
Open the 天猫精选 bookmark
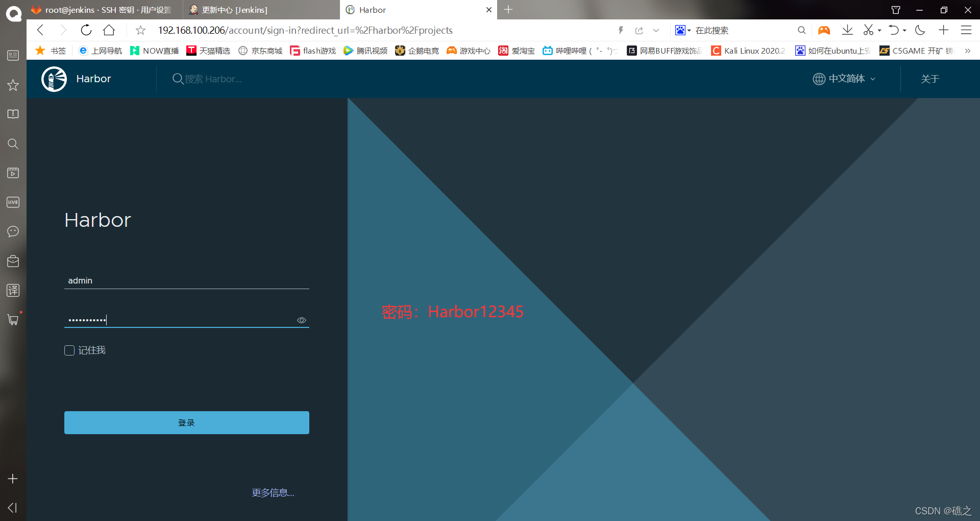click(x=208, y=51)
